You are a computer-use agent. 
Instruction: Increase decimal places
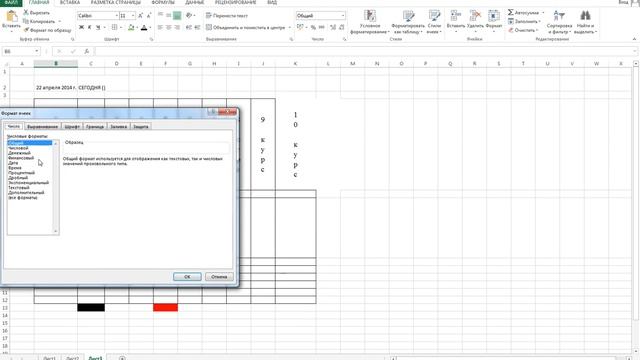tap(333, 27)
